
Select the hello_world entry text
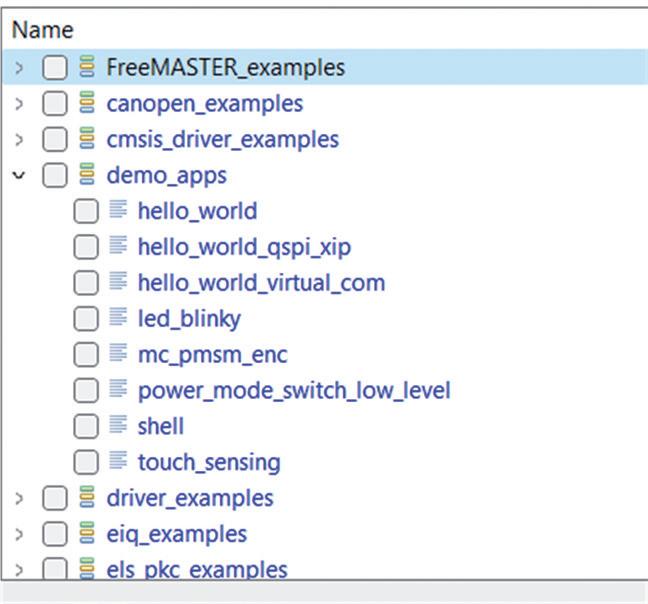coord(198,211)
